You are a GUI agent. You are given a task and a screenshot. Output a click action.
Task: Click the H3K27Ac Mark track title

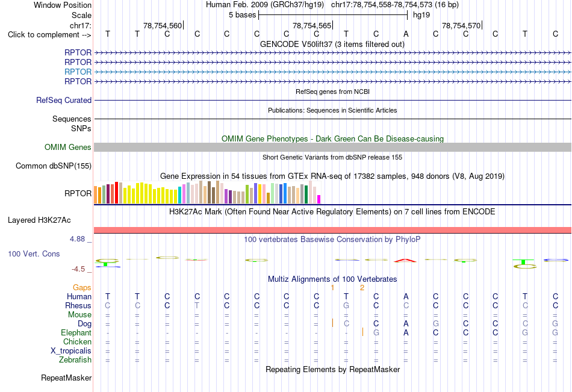point(332,212)
